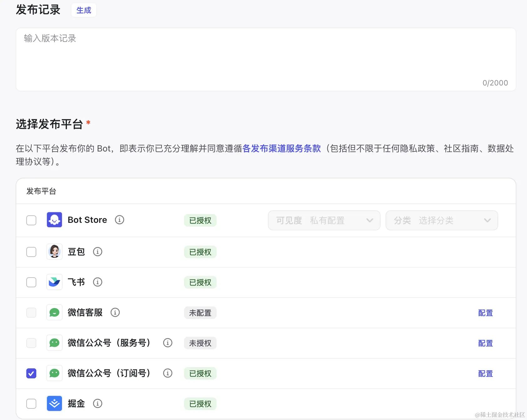Screen dimensions: 527x420
Task: Click 配置 link for 微信客服
Action: tap(485, 313)
